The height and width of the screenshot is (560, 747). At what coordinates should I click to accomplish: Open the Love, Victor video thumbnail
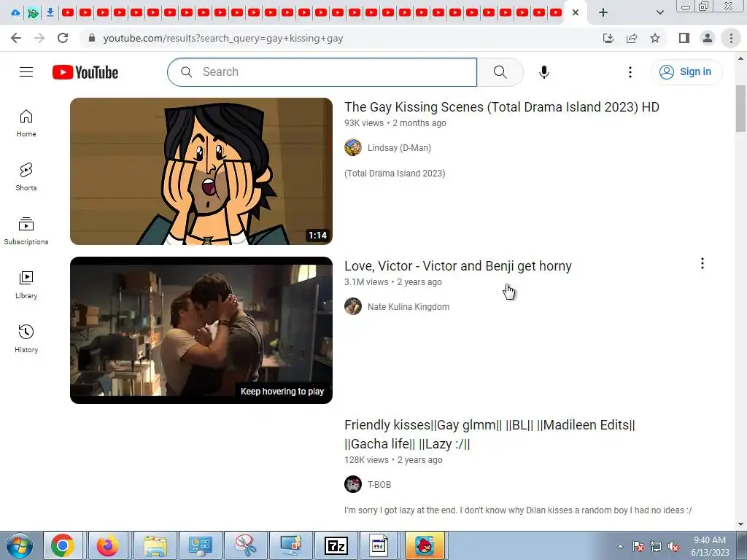(201, 330)
